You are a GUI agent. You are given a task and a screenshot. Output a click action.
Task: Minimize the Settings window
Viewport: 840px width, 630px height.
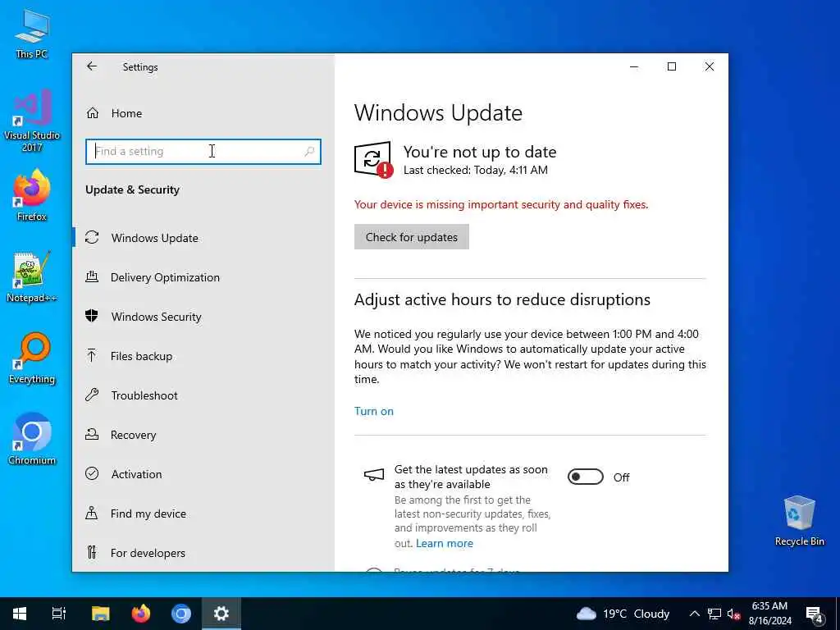[634, 66]
